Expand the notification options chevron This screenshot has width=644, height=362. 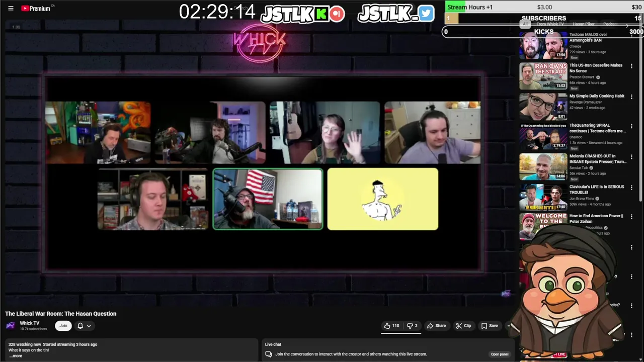[x=89, y=326]
